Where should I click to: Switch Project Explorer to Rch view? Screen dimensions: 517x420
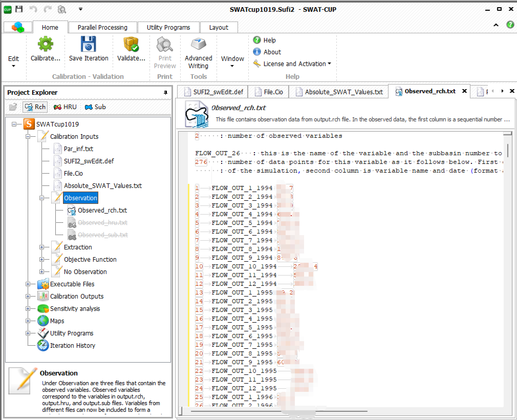pos(35,107)
